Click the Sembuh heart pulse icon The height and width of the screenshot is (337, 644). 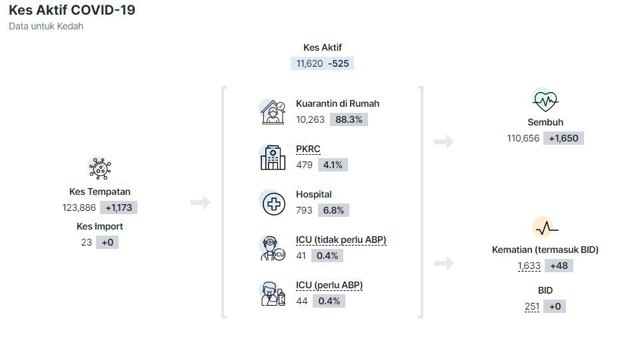[x=545, y=100]
